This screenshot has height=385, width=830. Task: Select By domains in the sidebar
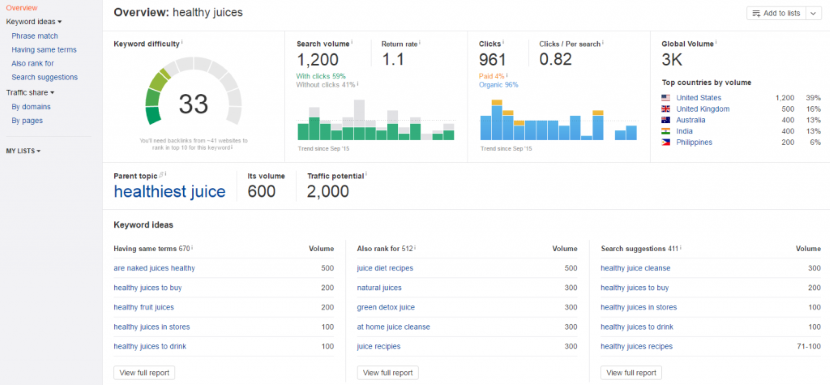pos(31,106)
